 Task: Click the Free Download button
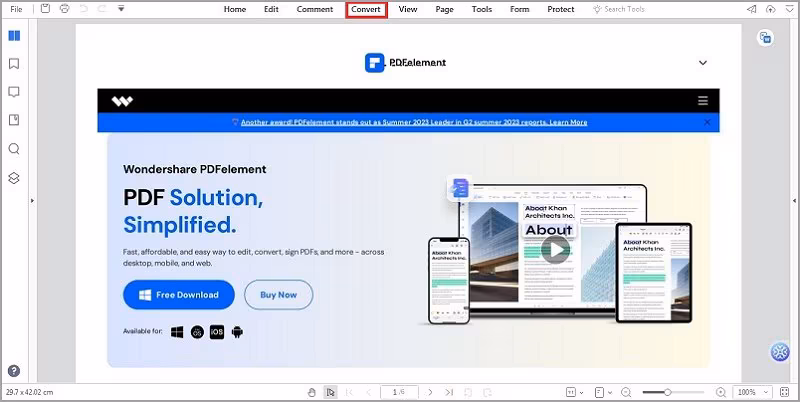179,295
